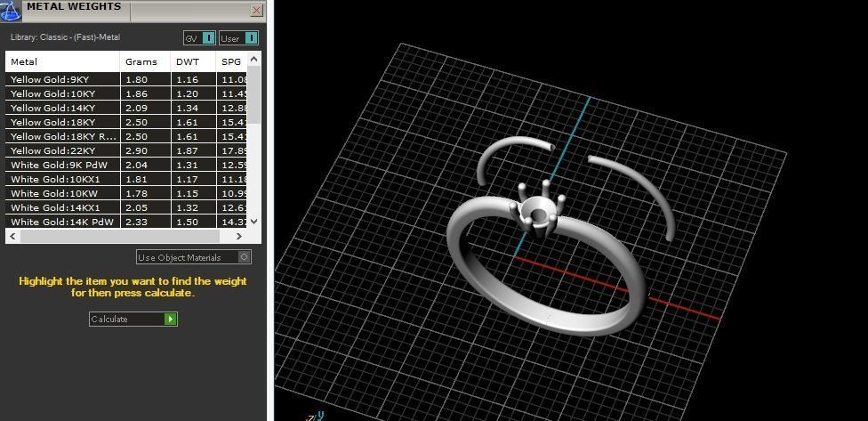The height and width of the screenshot is (421, 868).
Task: Click the 1.50 DWT value
Action: coord(187,222)
